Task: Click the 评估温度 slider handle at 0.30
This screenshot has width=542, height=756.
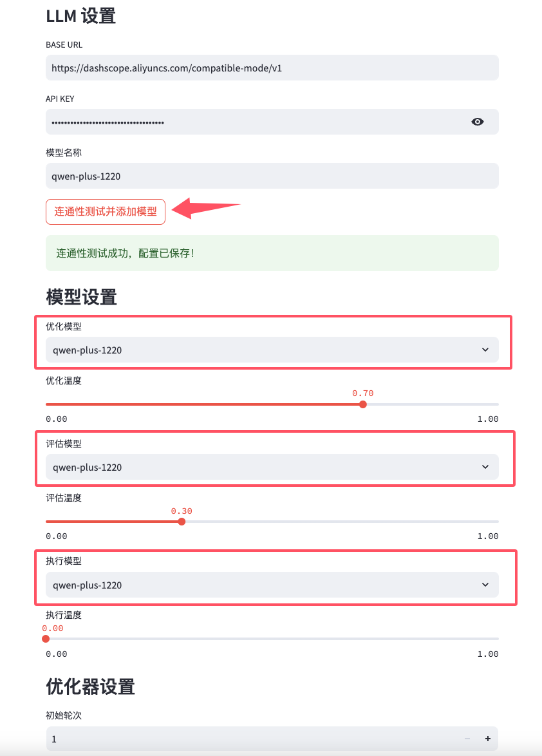Action: [x=182, y=521]
